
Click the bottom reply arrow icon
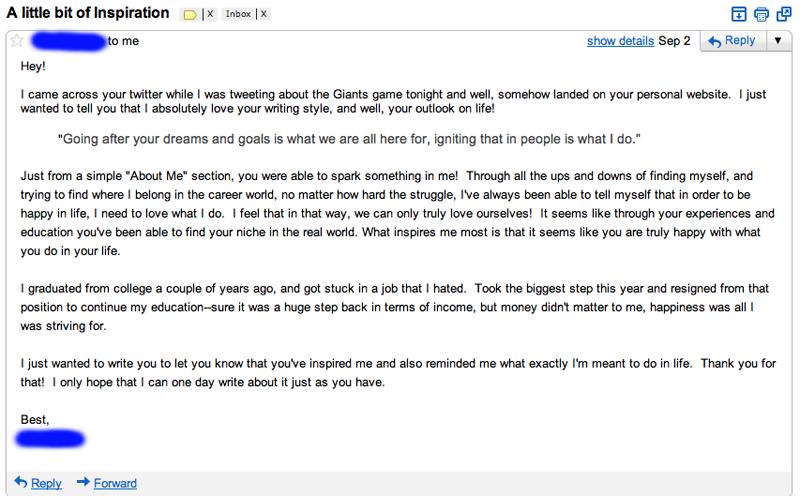20,483
